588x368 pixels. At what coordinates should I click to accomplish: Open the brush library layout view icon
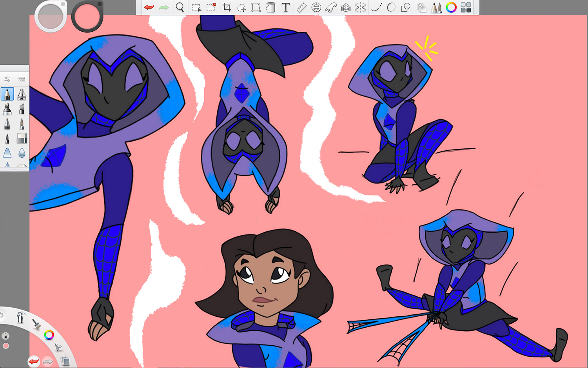(22, 78)
